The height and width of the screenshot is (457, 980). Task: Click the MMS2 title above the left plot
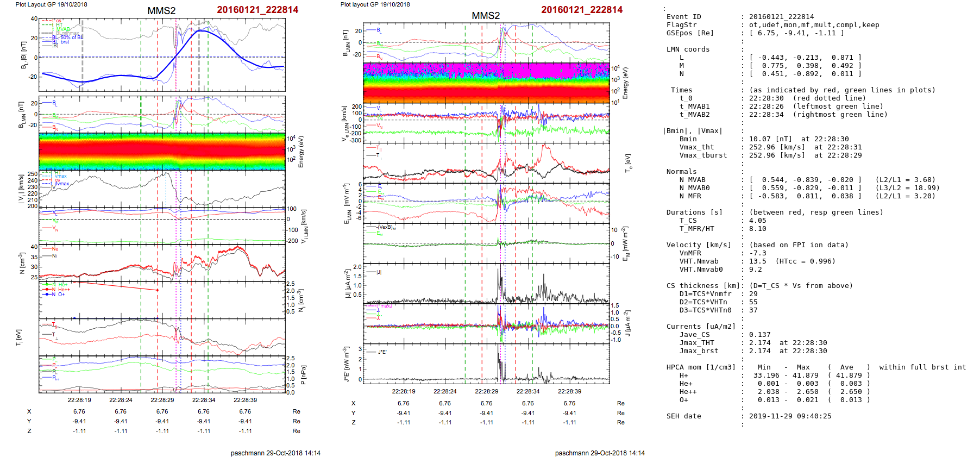click(x=161, y=11)
